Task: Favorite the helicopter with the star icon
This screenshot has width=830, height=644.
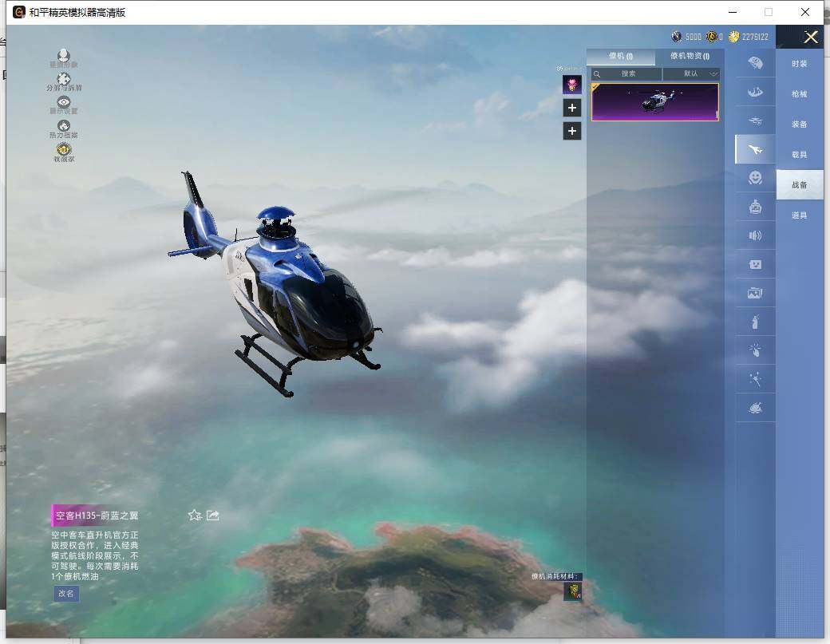Action: coord(195,515)
